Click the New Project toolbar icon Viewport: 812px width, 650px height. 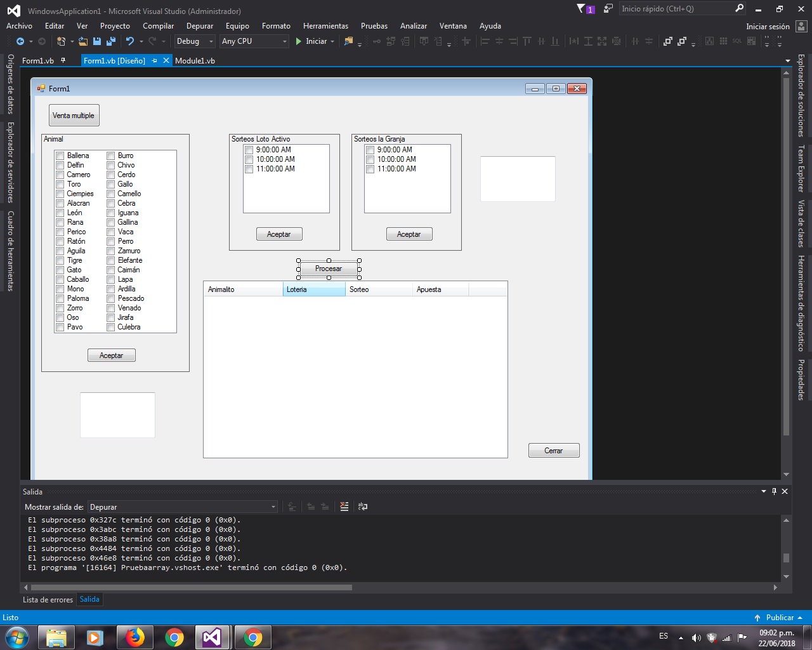(x=61, y=41)
